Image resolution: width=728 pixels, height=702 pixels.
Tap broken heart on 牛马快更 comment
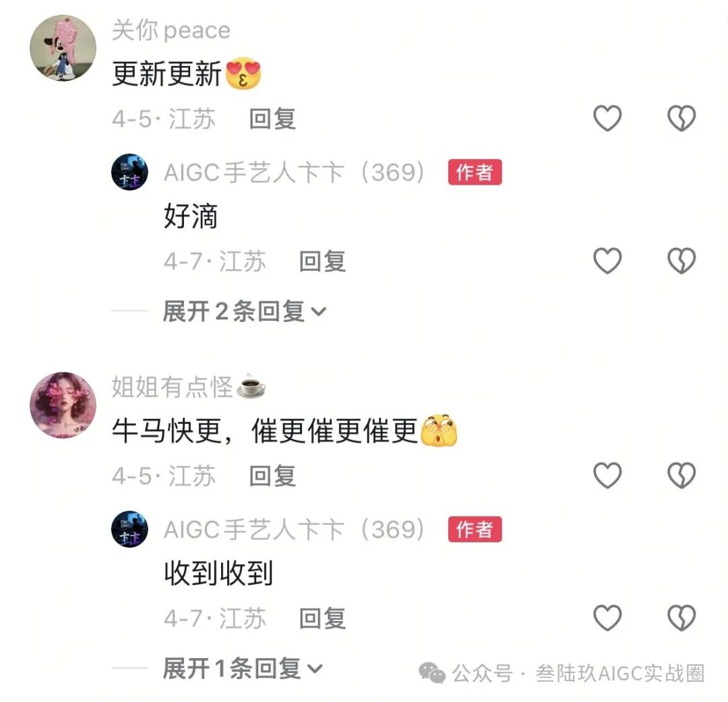[681, 475]
